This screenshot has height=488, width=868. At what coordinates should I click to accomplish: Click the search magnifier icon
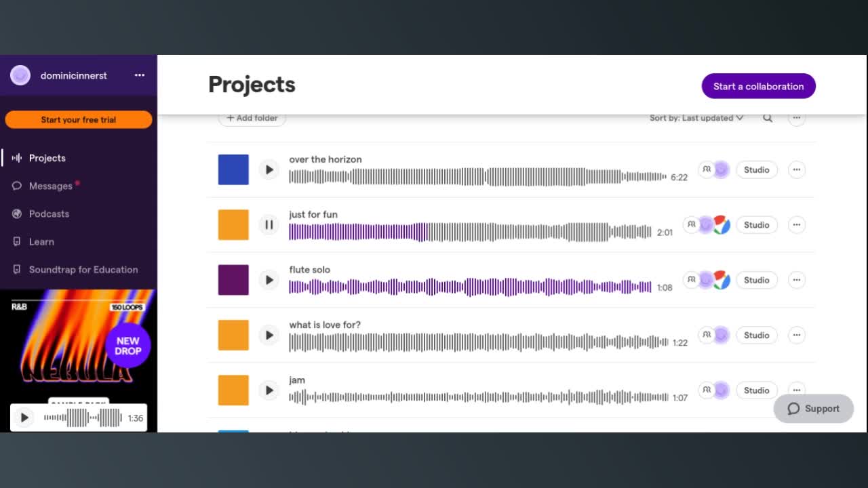tap(768, 118)
